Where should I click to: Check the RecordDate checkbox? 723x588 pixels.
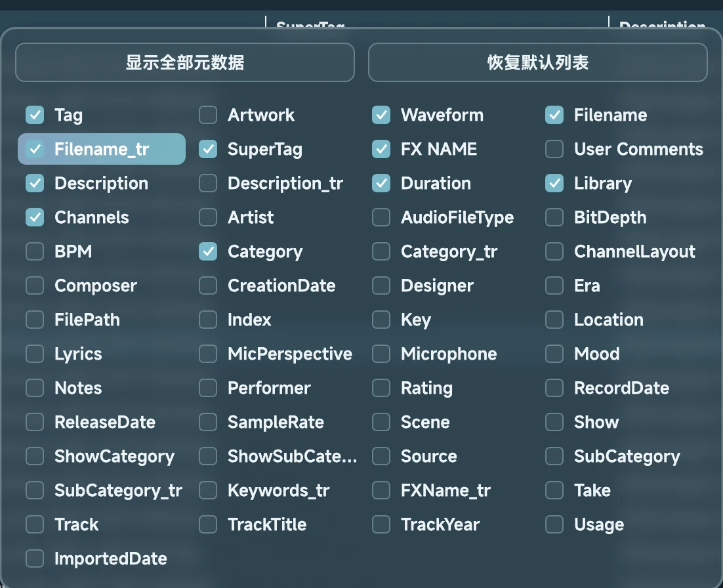click(554, 388)
